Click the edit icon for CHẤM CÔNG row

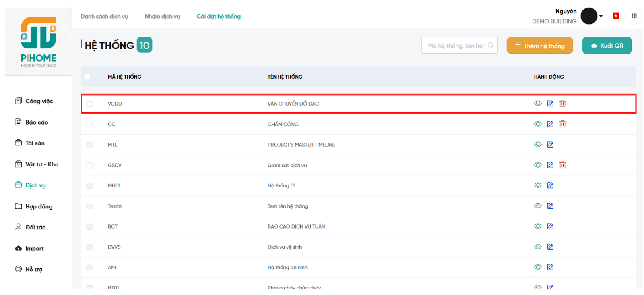click(550, 124)
